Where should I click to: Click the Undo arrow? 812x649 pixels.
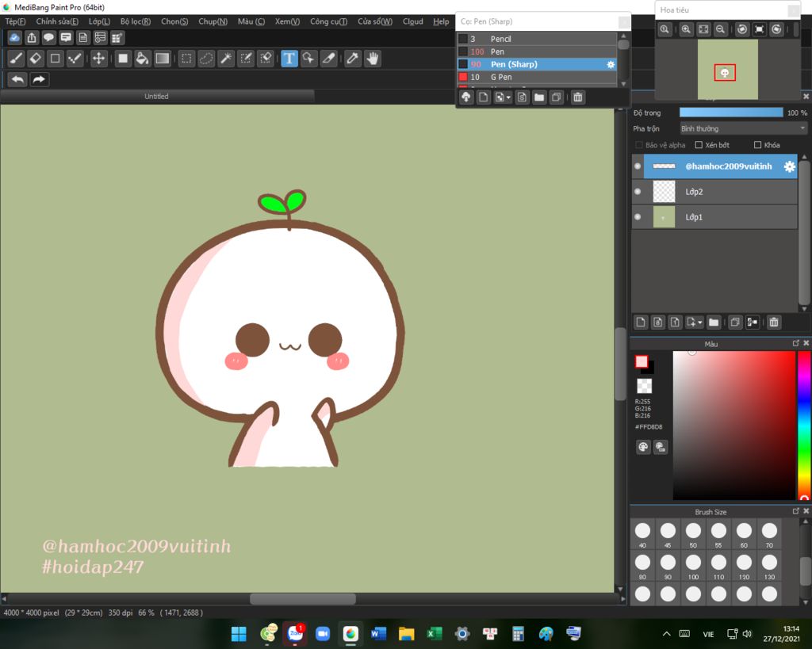click(x=17, y=79)
